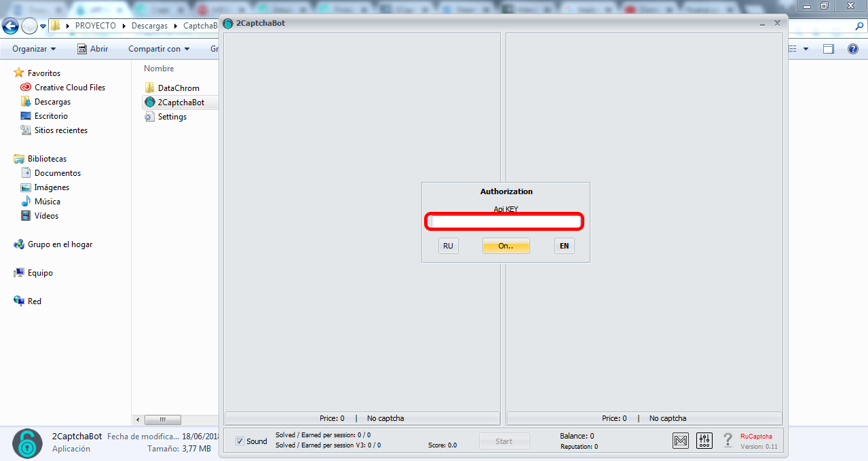Click the Explorer help question mark icon

[x=853, y=49]
